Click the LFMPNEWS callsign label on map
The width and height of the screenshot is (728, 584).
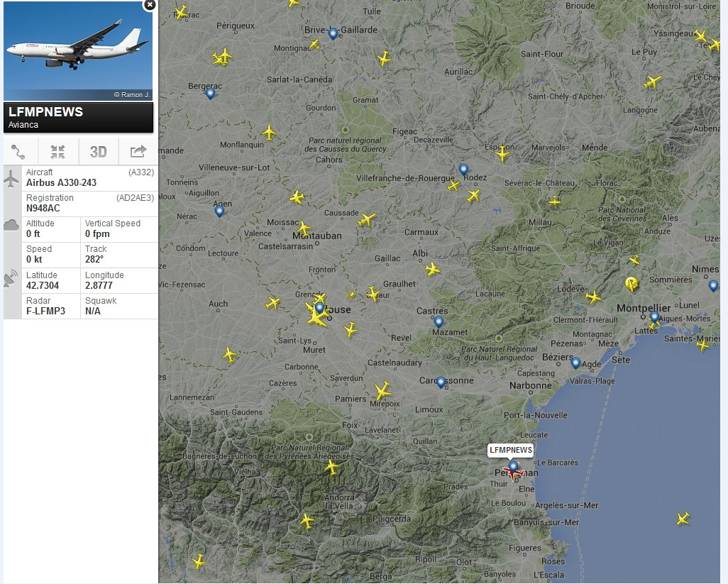511,451
